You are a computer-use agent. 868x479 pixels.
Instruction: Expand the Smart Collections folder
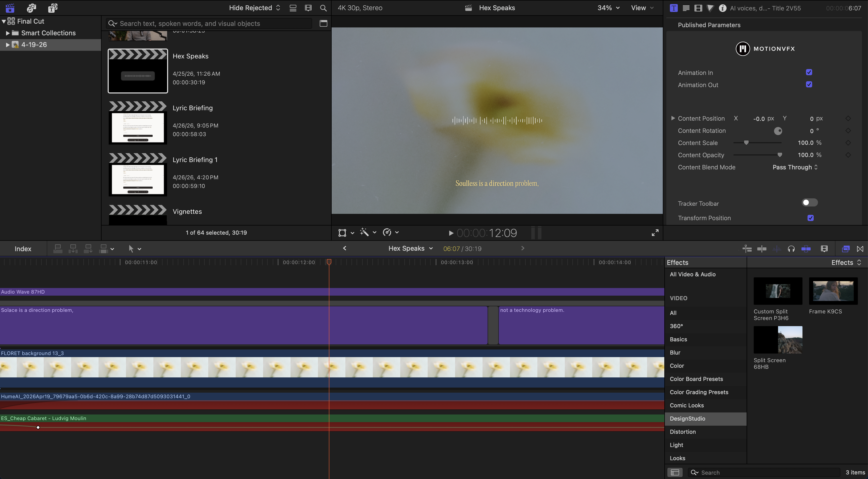click(7, 33)
